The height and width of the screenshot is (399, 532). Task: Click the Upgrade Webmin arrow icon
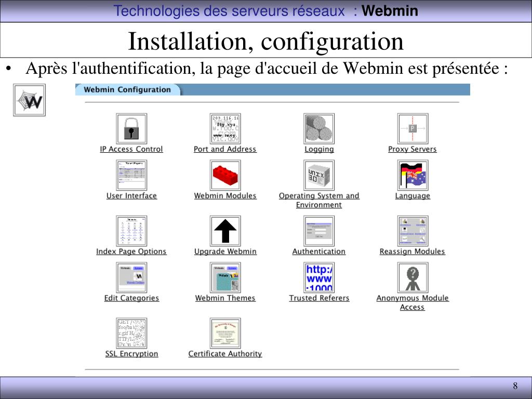[225, 231]
